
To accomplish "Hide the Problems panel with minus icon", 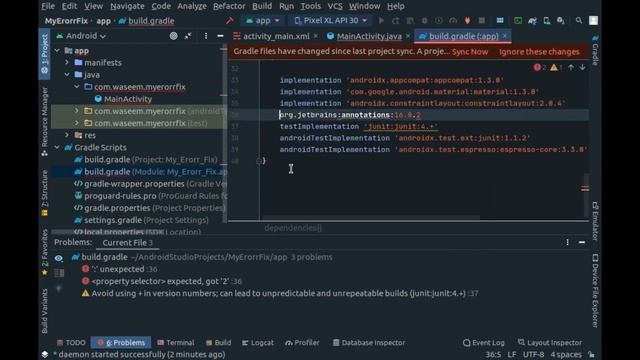I will [582, 242].
